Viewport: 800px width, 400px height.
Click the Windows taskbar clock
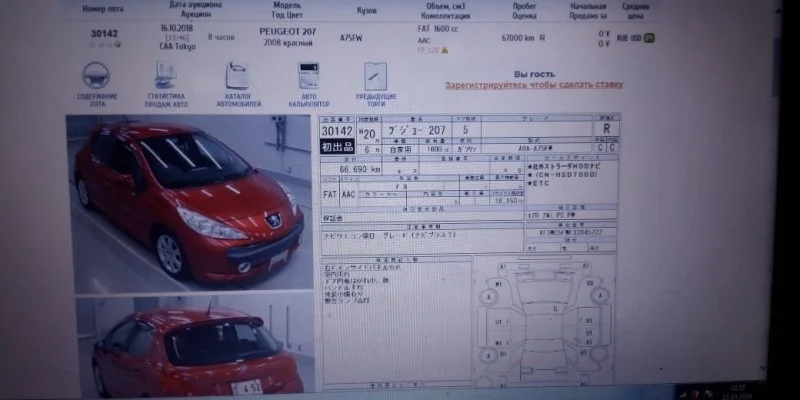(737, 392)
